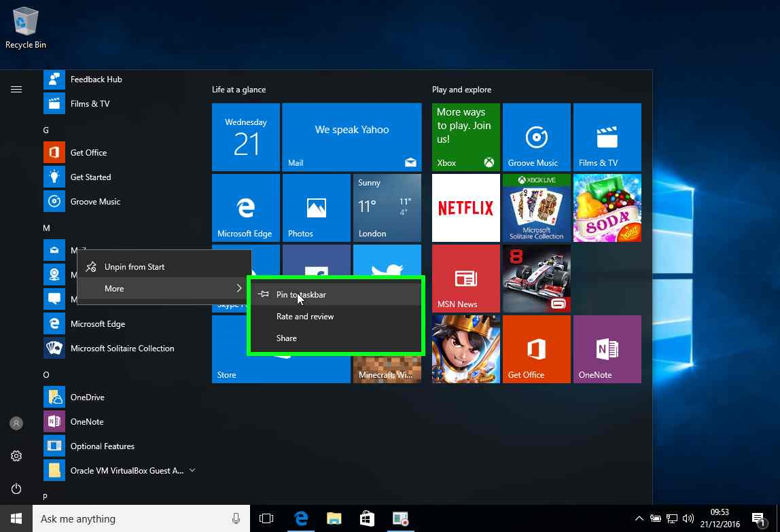
Task: Launch Microsoft Solitaire Collection from the app list
Action: [x=109, y=349]
